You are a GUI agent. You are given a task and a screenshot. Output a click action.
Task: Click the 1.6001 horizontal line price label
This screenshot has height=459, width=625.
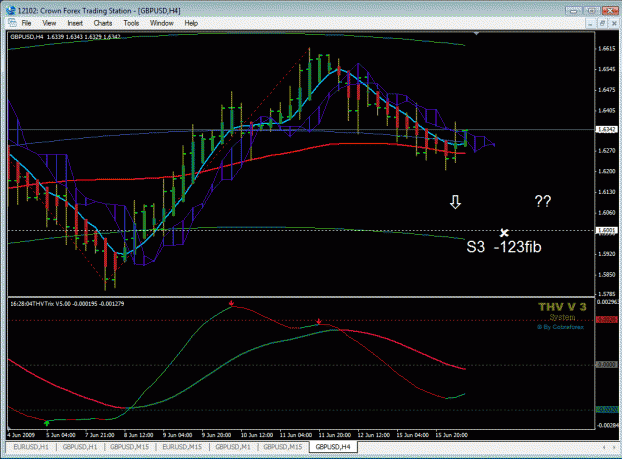tap(606, 230)
